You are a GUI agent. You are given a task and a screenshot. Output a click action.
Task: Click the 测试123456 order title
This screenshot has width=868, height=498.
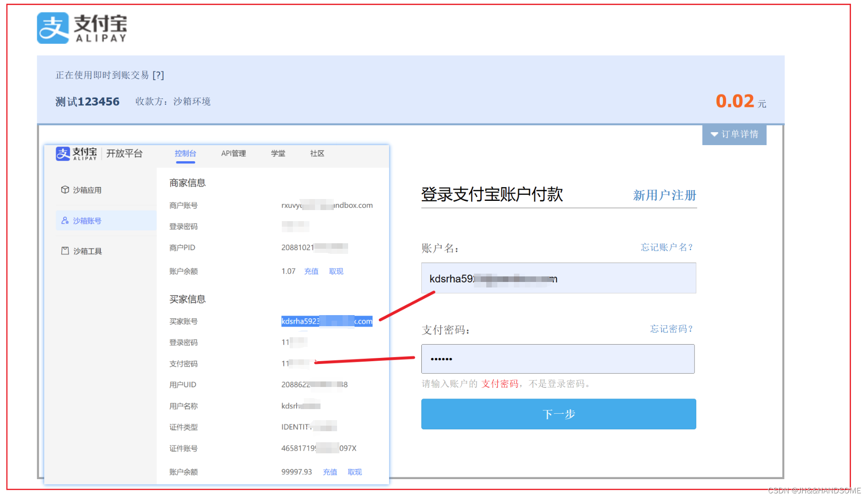click(87, 101)
